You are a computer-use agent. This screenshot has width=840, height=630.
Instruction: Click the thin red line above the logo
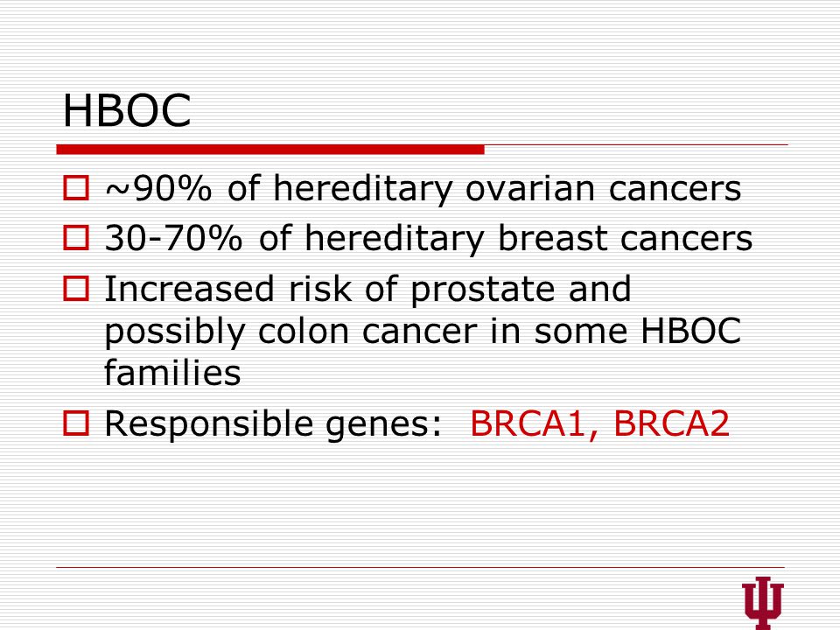pos(421,567)
